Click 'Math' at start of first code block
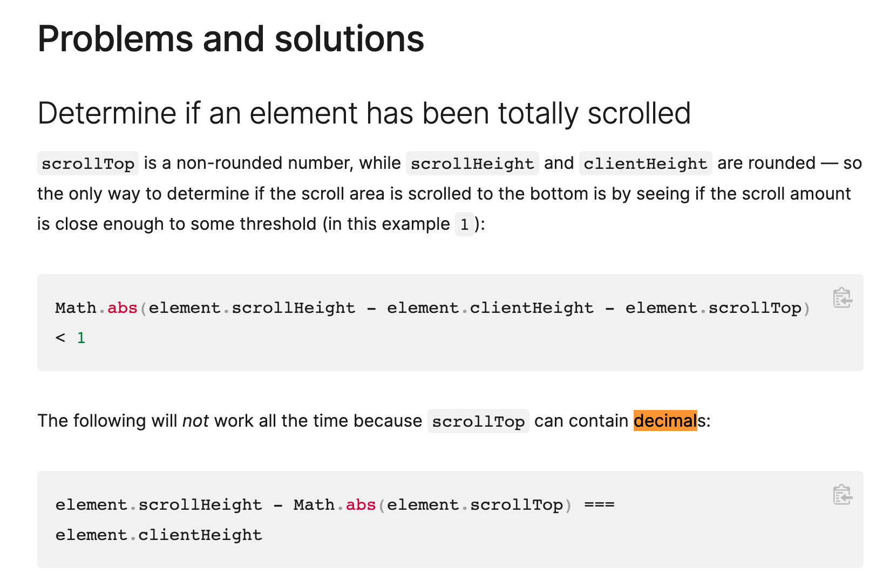The height and width of the screenshot is (588, 883). pos(76,308)
